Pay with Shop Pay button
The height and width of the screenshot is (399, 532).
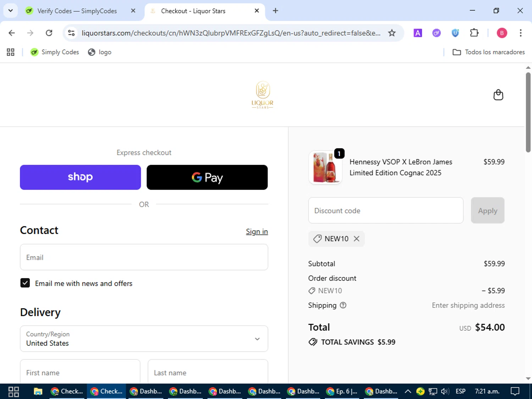pyautogui.click(x=81, y=177)
